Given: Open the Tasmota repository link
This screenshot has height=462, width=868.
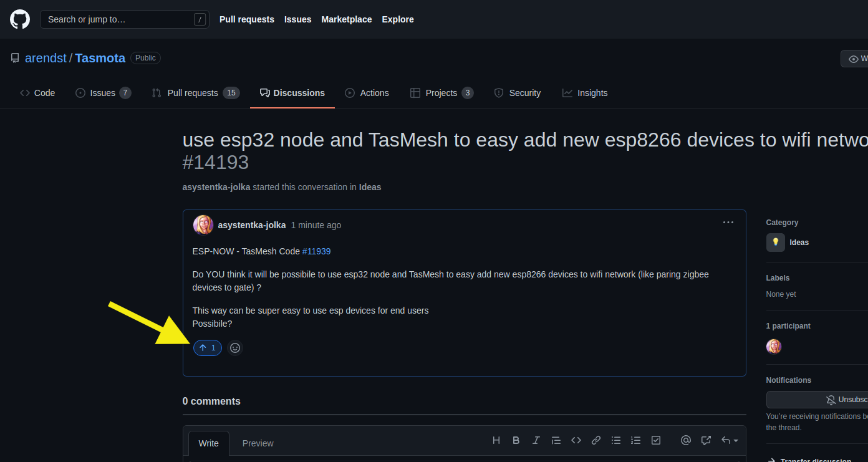Looking at the screenshot, I should tap(100, 58).
